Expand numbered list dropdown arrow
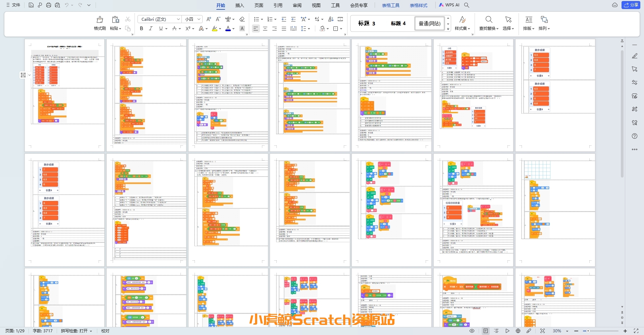 pos(275,19)
